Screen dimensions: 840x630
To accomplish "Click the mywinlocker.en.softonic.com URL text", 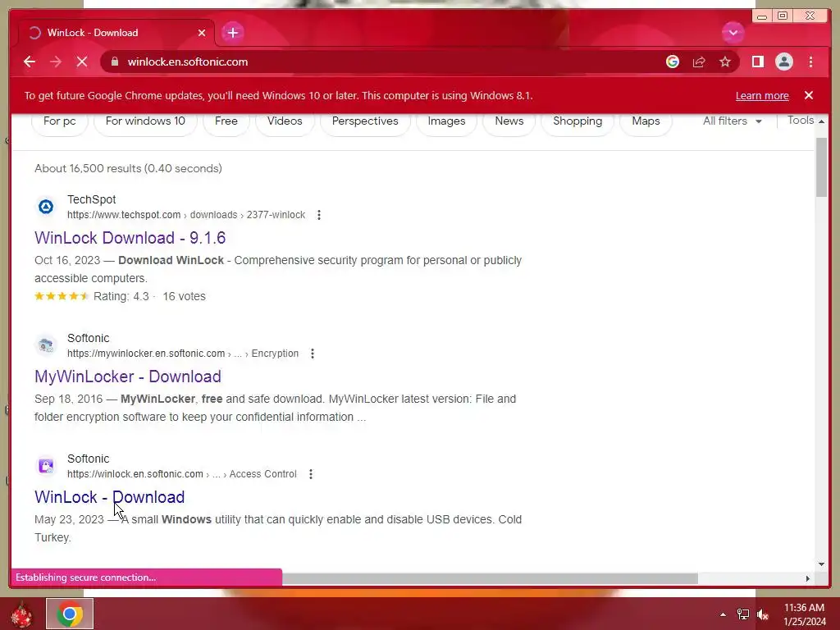I will (146, 354).
